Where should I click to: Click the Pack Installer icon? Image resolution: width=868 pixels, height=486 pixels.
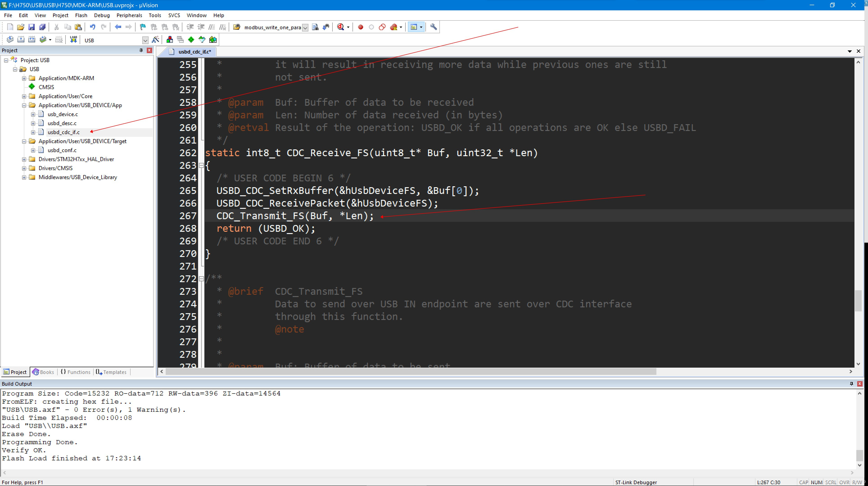[x=213, y=40]
